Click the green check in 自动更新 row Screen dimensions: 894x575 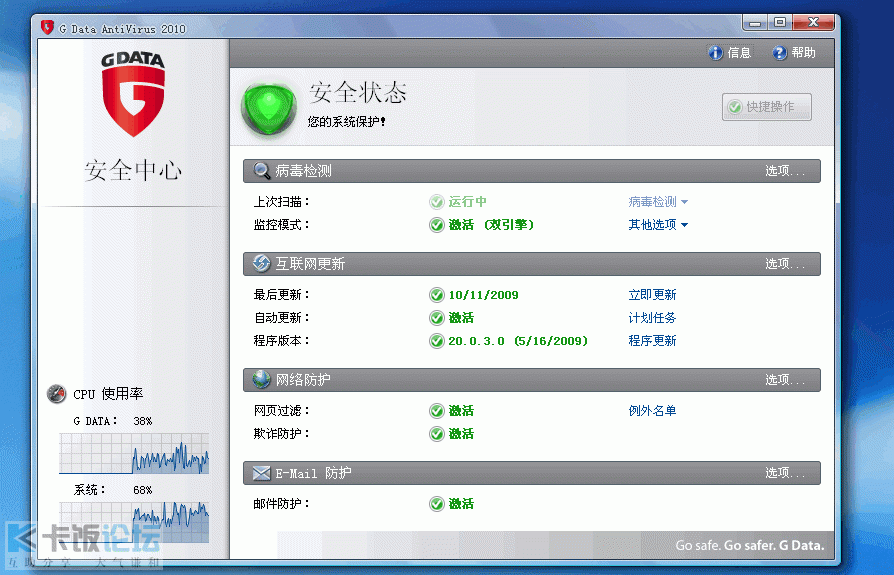[x=437, y=318]
